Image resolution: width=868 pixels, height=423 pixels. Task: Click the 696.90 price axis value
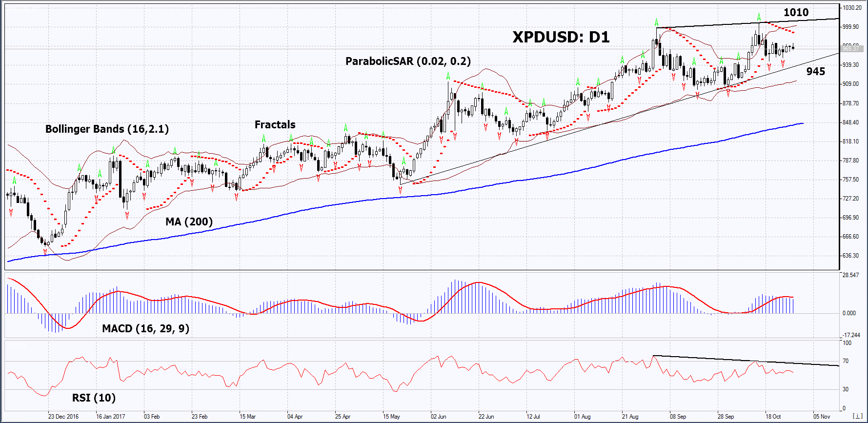(850, 218)
